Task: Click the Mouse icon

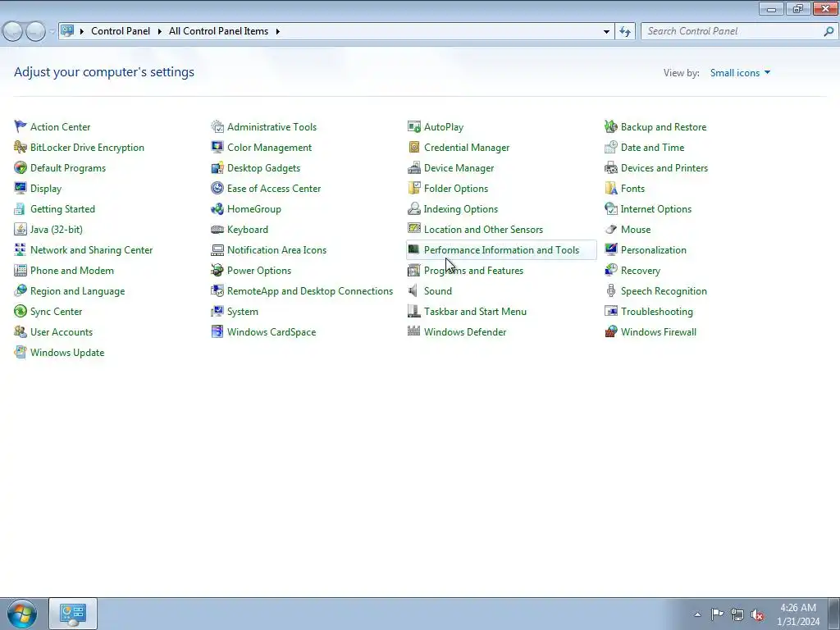Action: click(610, 230)
